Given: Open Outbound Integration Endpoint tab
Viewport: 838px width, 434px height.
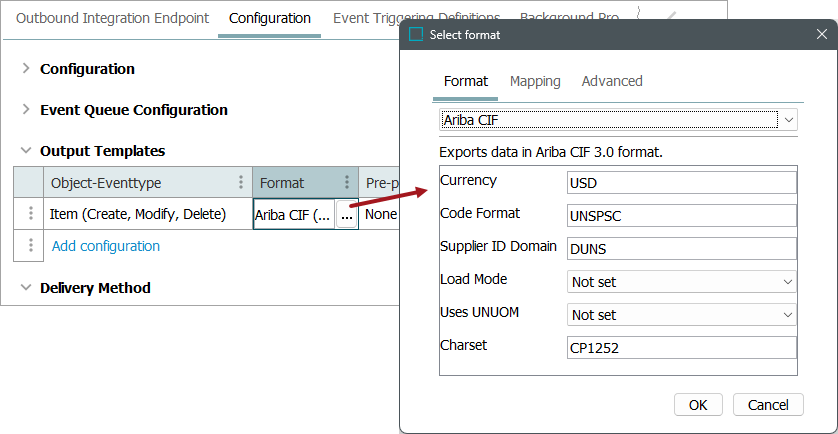Looking at the screenshot, I should pyautogui.click(x=112, y=18).
